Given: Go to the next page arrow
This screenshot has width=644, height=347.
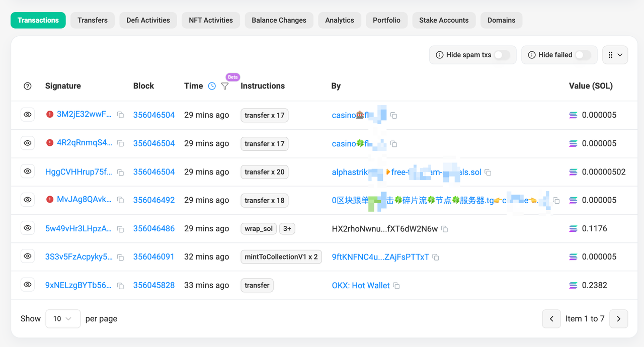Looking at the screenshot, I should click(618, 318).
